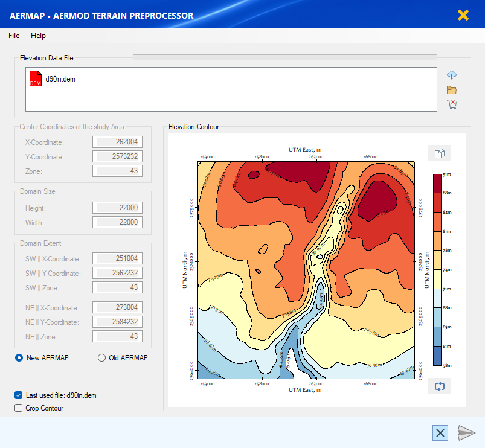
Task: Click the Domain Extent group label
Action: click(x=40, y=243)
